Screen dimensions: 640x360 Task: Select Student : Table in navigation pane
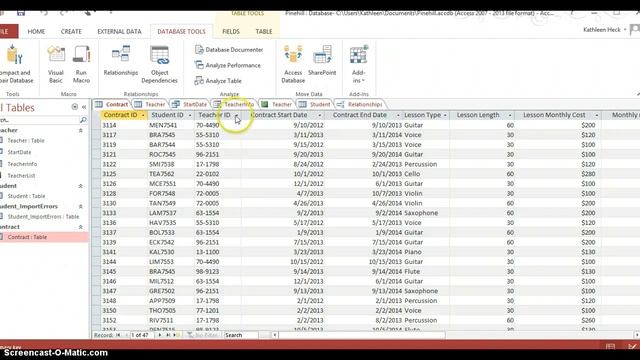click(x=26, y=196)
